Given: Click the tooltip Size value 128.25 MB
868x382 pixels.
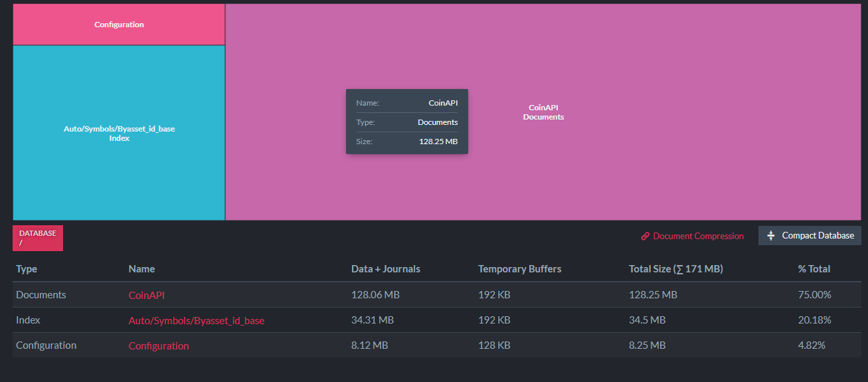Looking at the screenshot, I should (x=438, y=142).
